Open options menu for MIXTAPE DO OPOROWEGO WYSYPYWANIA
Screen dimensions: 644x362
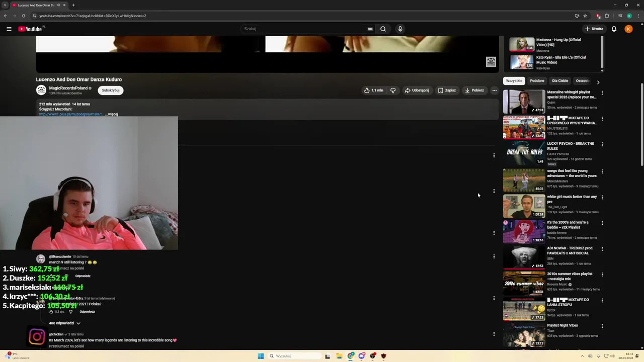[x=602, y=119]
